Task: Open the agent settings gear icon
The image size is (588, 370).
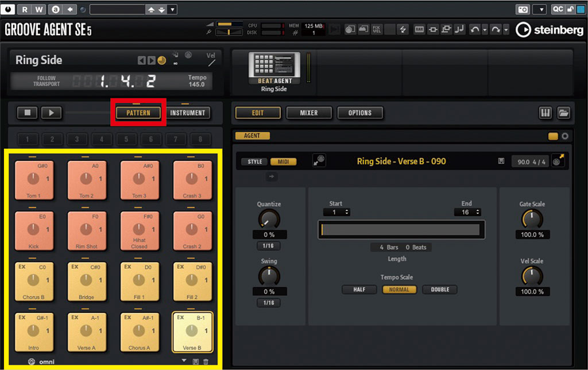Action: [565, 136]
